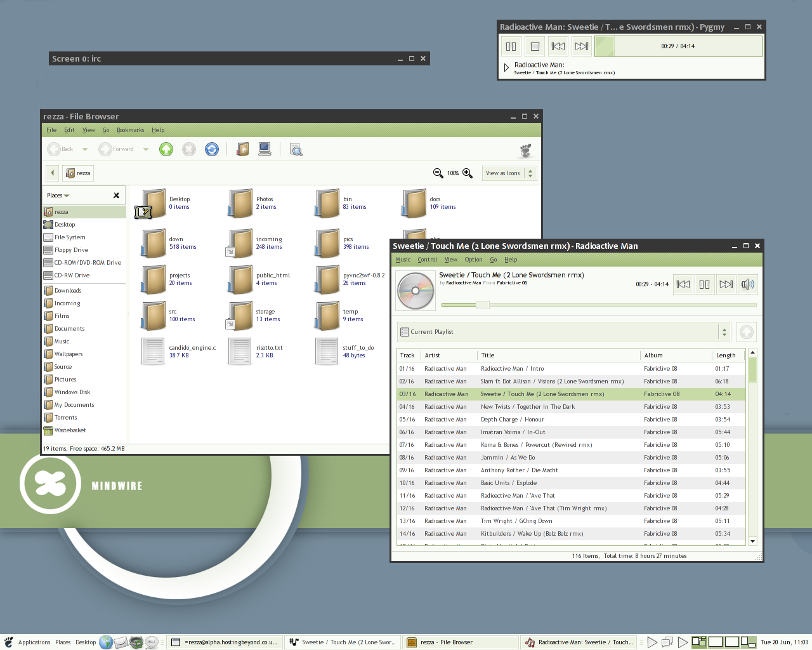The height and width of the screenshot is (650, 812).
Task: Click the round button beside playlist selector
Action: (747, 332)
